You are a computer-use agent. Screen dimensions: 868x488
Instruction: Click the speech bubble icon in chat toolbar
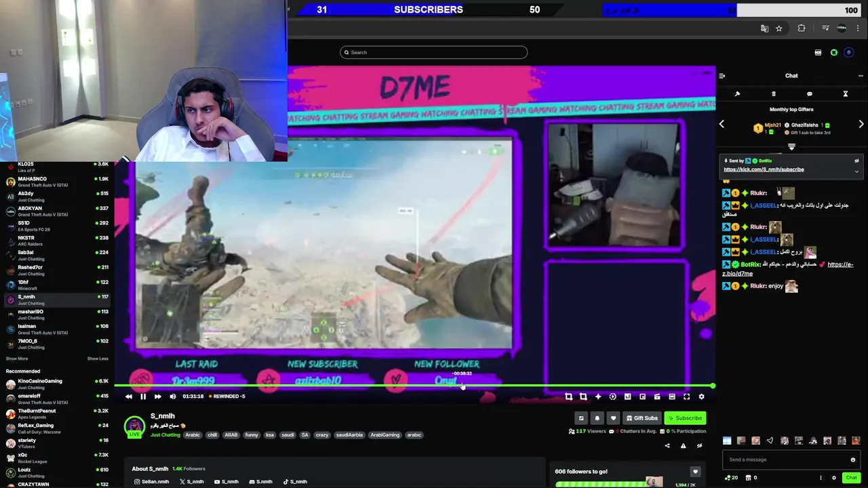pyautogui.click(x=810, y=94)
